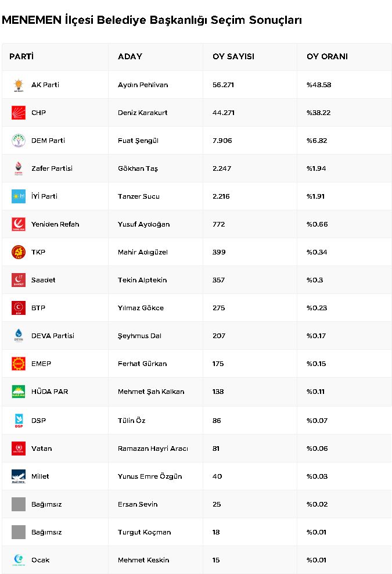The width and height of the screenshot is (392, 574).
Task: Click the Saadet party logo icon
Action: click(19, 280)
